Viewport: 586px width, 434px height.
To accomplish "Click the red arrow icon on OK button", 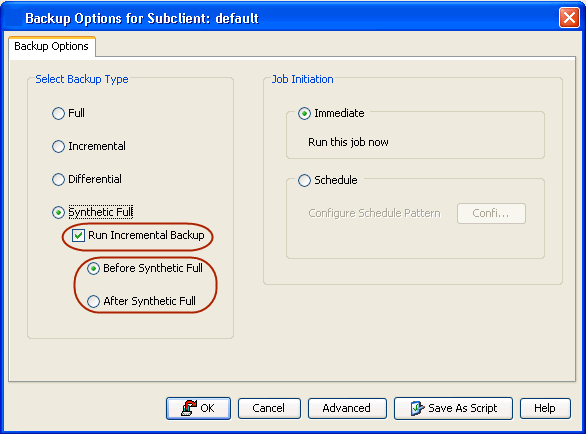I will 189,408.
